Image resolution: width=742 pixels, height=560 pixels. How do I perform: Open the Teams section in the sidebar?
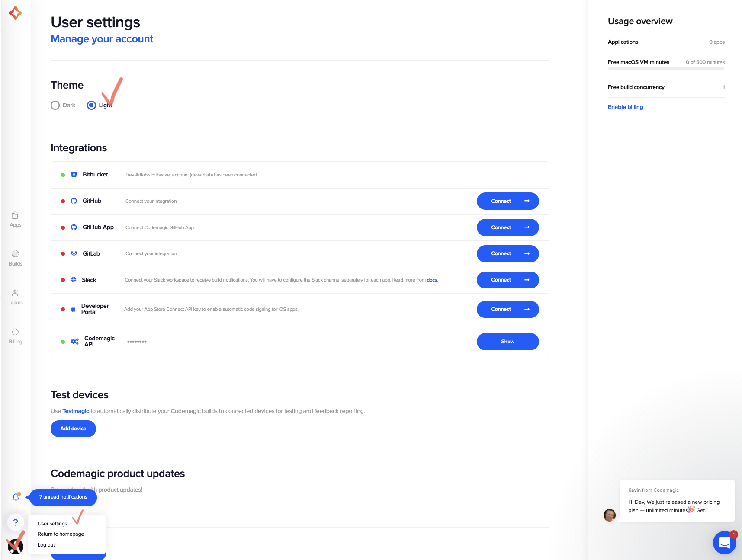tap(15, 297)
